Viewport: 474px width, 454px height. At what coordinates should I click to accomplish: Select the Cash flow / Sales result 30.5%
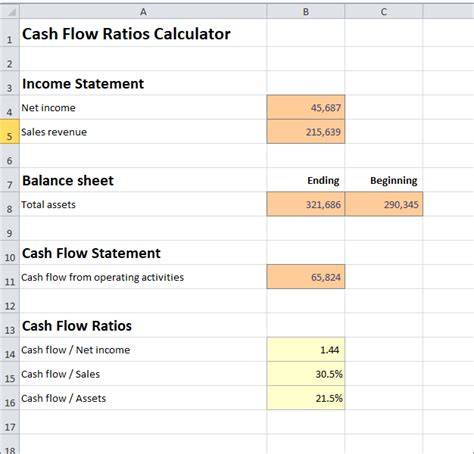tap(306, 374)
